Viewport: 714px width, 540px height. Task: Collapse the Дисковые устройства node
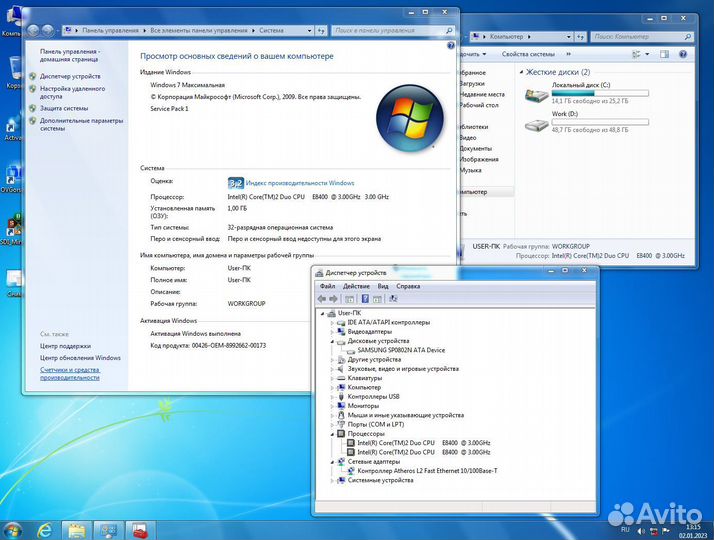click(x=332, y=341)
